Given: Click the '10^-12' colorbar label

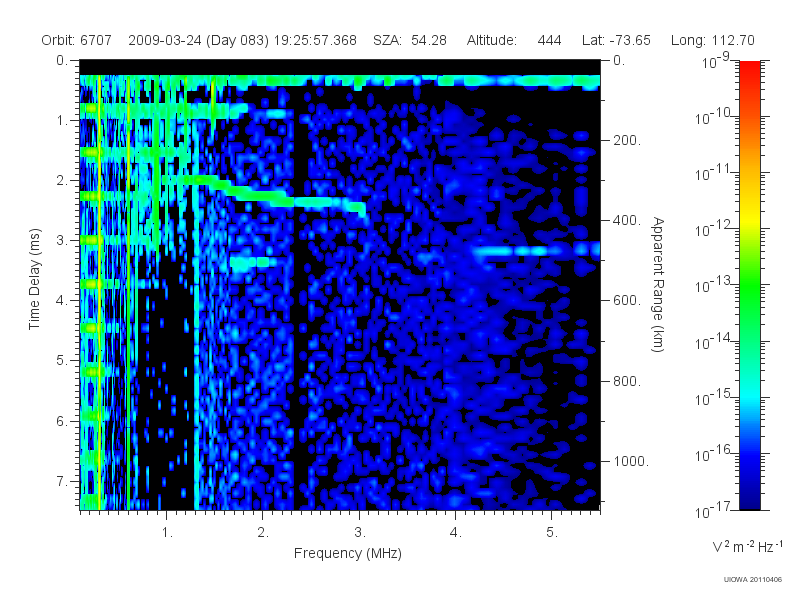Looking at the screenshot, I should pos(714,229).
